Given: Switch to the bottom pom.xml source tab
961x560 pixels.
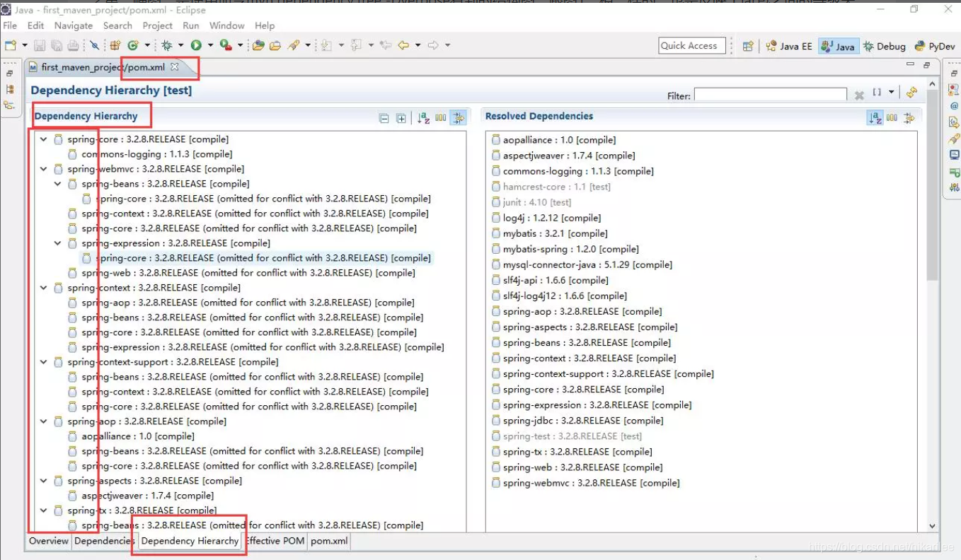Looking at the screenshot, I should coord(329,541).
